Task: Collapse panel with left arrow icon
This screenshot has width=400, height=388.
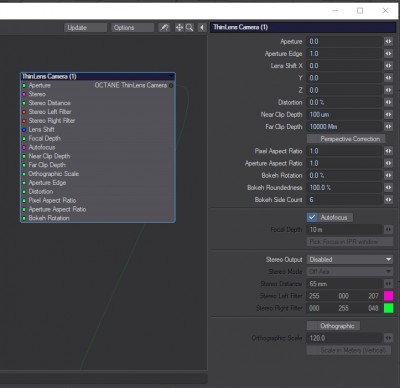Action: coord(202,28)
